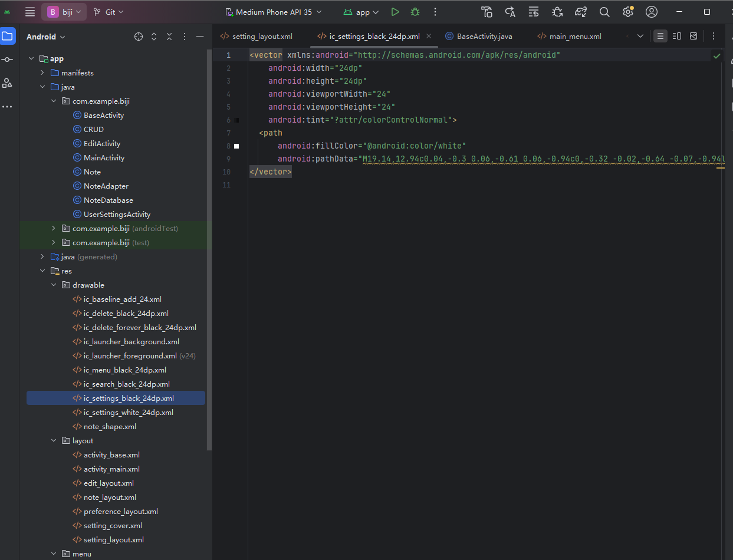
Task: Open the Commit tool window
Action: pyautogui.click(x=7, y=60)
